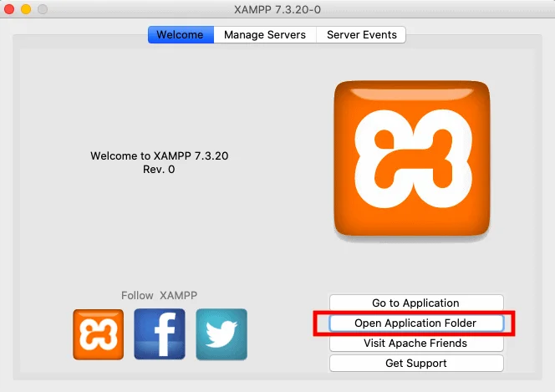Click the 'Welcome to XAMPP 7.3.20' text
Viewport: 555px width, 392px height.
tap(160, 156)
